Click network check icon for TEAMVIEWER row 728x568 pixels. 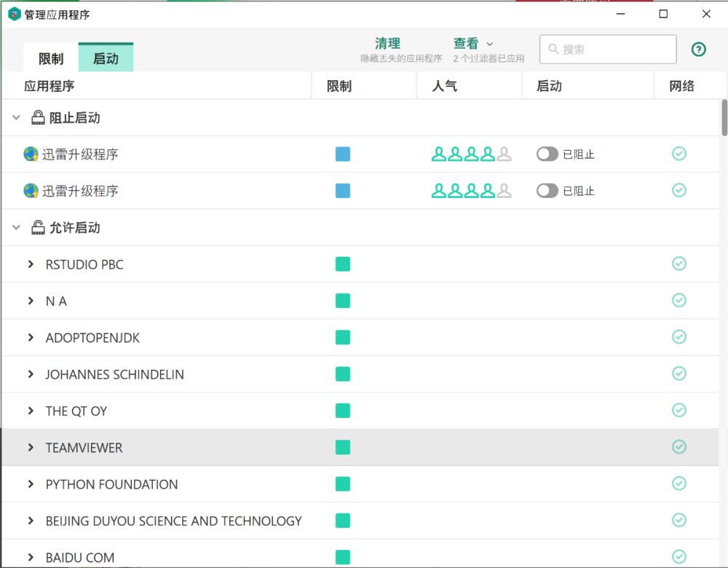click(x=678, y=446)
